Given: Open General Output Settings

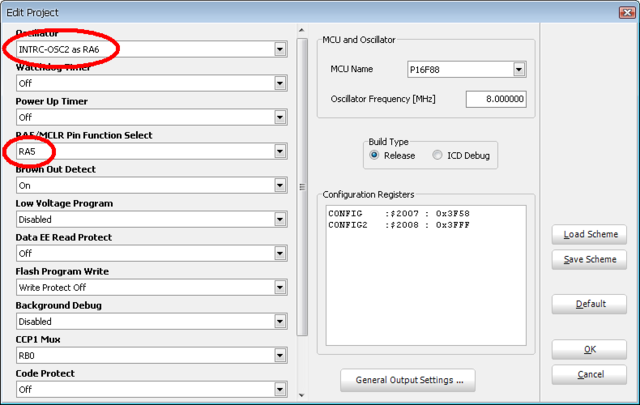Looking at the screenshot, I should (x=408, y=380).
